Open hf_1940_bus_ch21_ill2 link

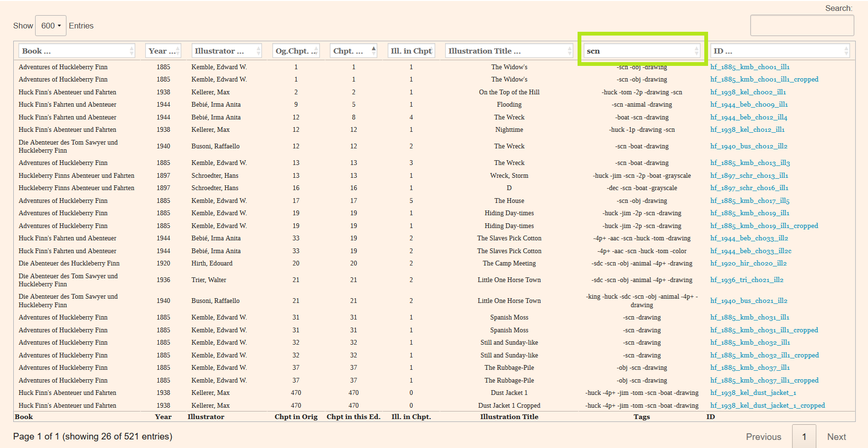pos(748,301)
